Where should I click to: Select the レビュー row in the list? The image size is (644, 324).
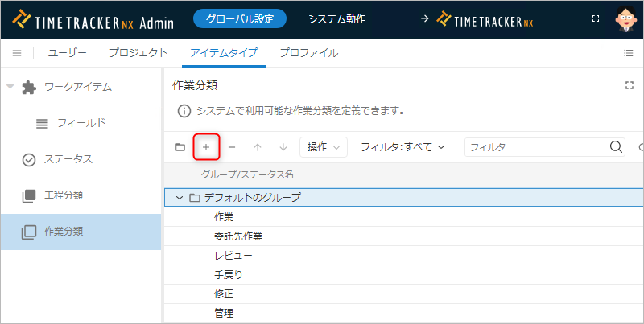233,255
